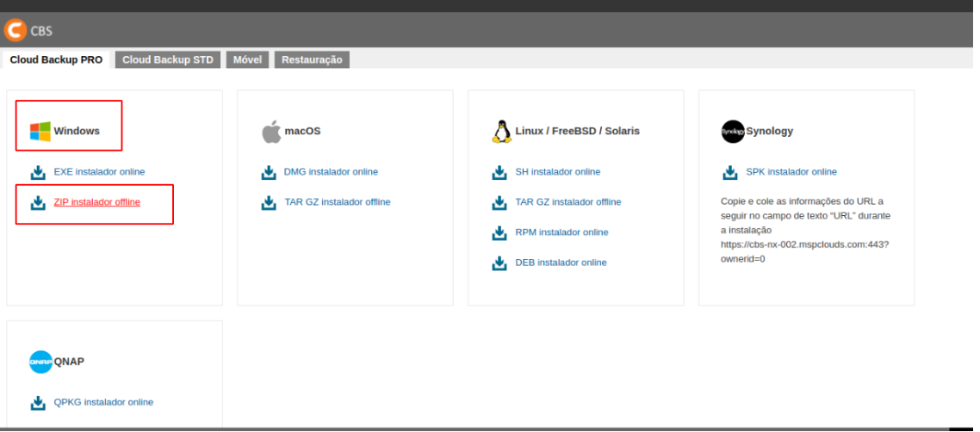980x432 pixels.
Task: Download the ZIP instalador offline link
Action: [x=96, y=202]
